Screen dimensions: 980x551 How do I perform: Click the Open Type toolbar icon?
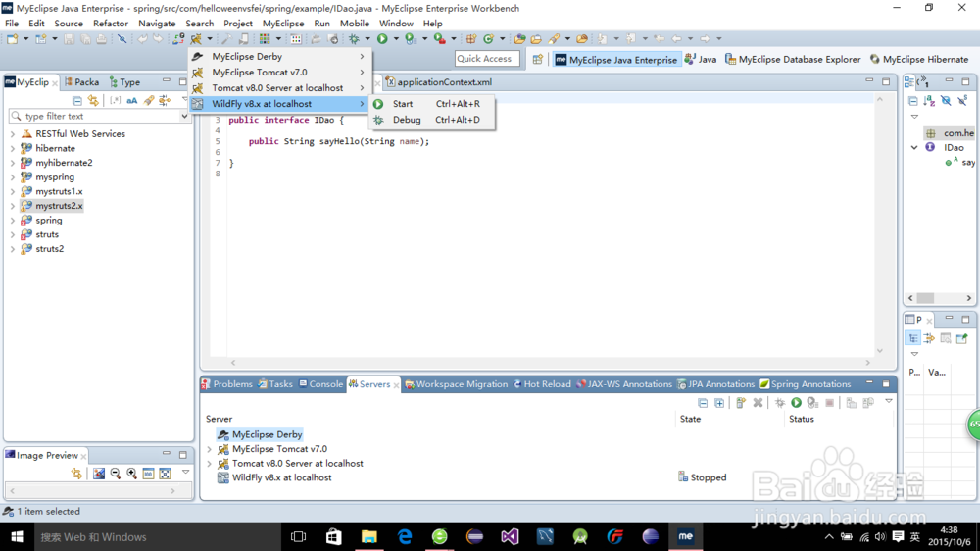pos(519,39)
